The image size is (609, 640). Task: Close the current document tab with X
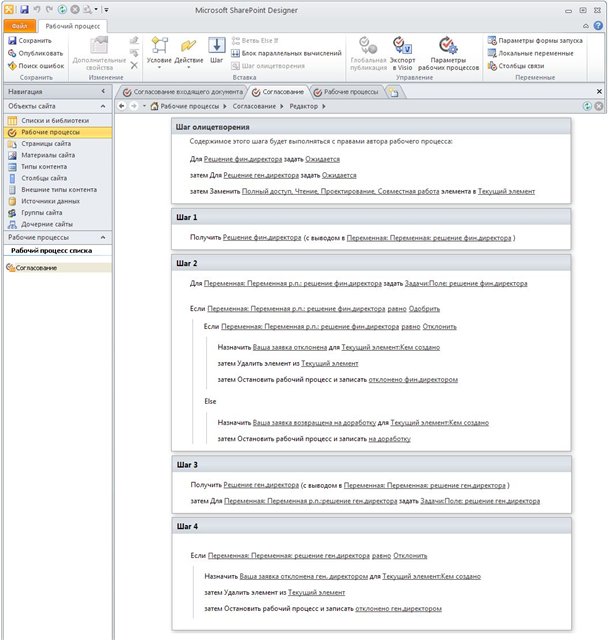pos(599,91)
